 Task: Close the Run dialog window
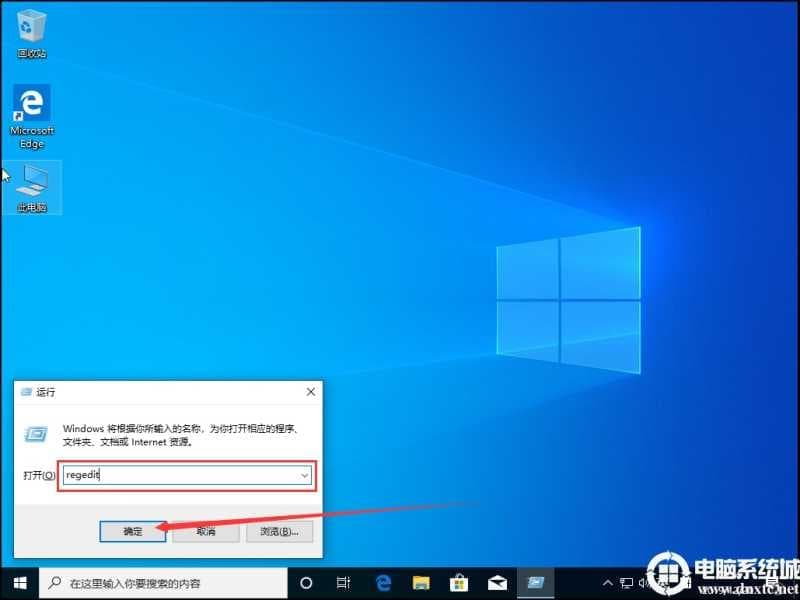[x=311, y=392]
